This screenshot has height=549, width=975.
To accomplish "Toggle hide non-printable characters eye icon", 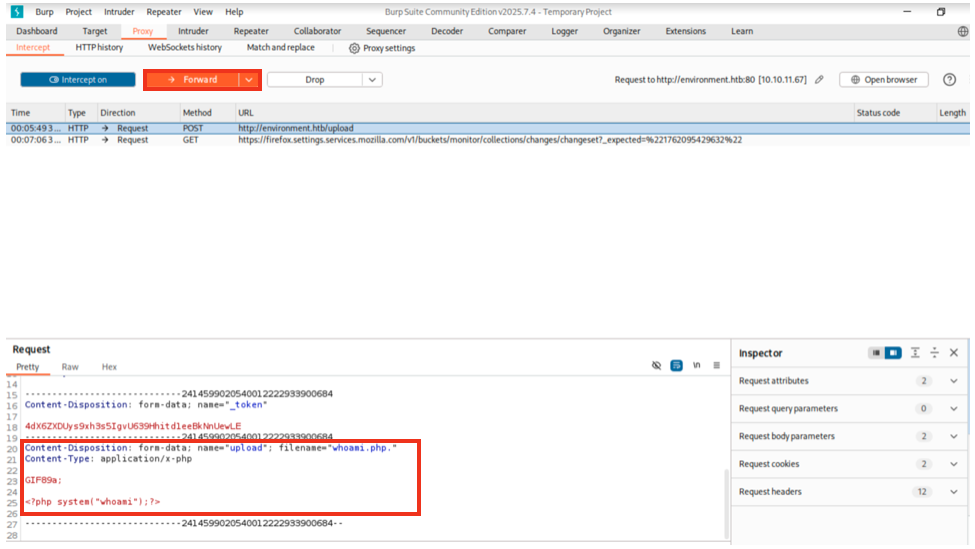I will click(x=656, y=366).
